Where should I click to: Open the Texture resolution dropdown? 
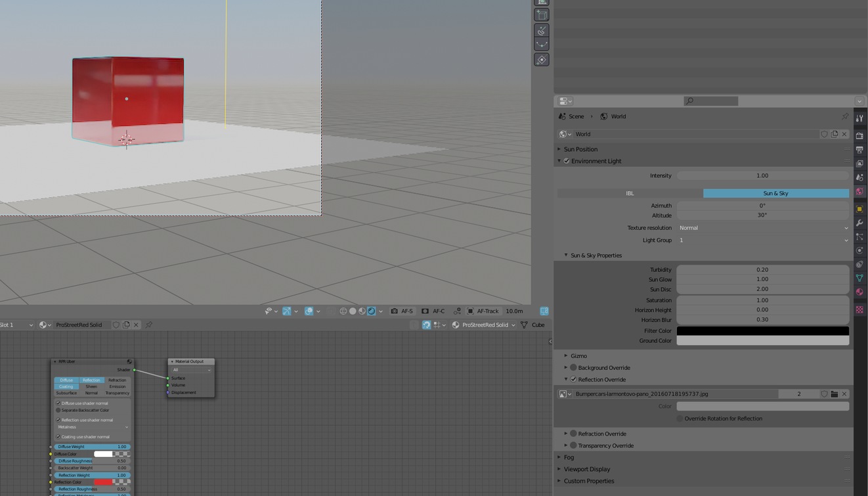tap(762, 228)
